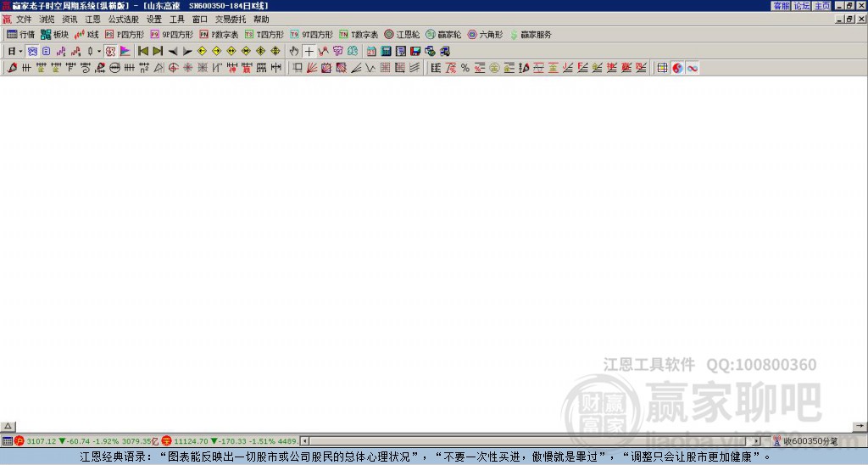Open the 文件 menu
868x465 pixels.
coord(24,20)
